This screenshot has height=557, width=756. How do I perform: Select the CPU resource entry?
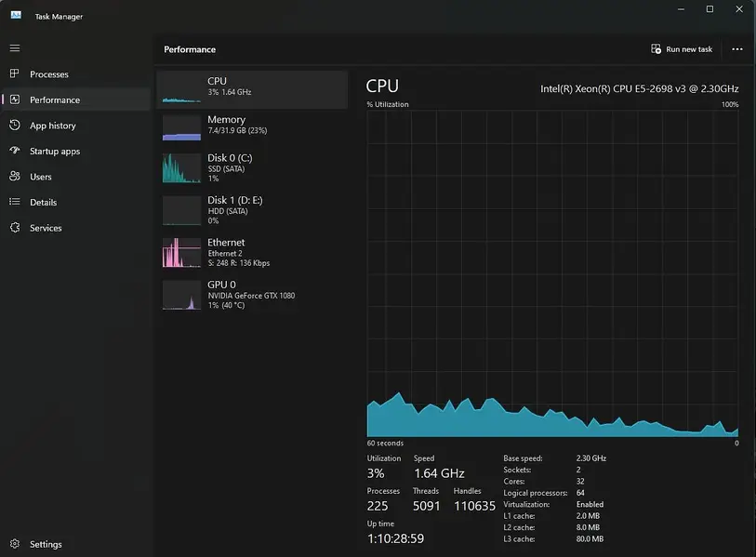click(252, 89)
